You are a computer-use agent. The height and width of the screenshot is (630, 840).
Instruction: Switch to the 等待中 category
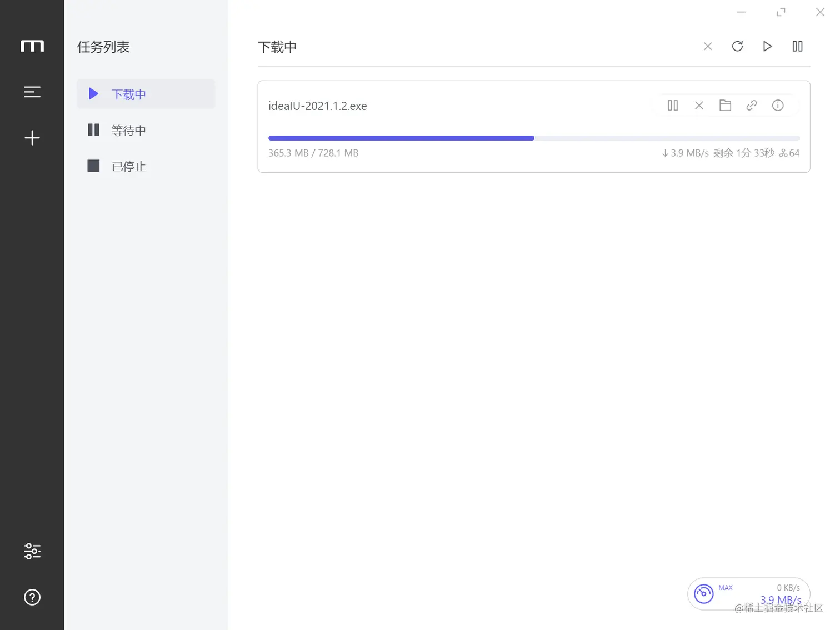click(128, 130)
